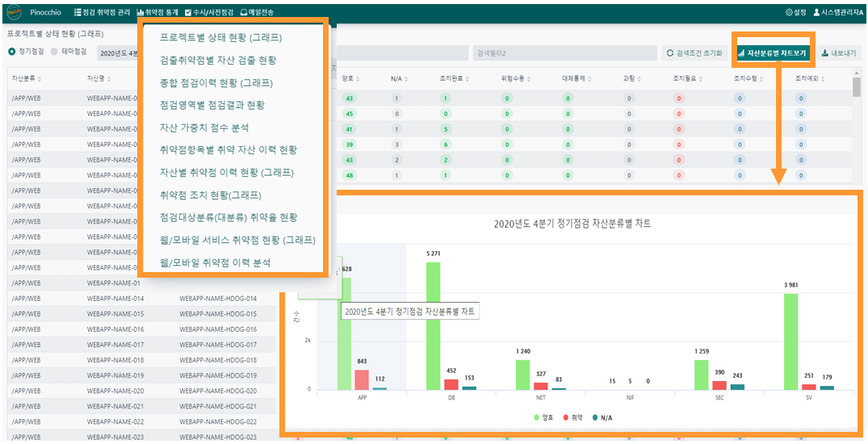
Task: Sort by 과탐 column arrows
Action: point(639,79)
